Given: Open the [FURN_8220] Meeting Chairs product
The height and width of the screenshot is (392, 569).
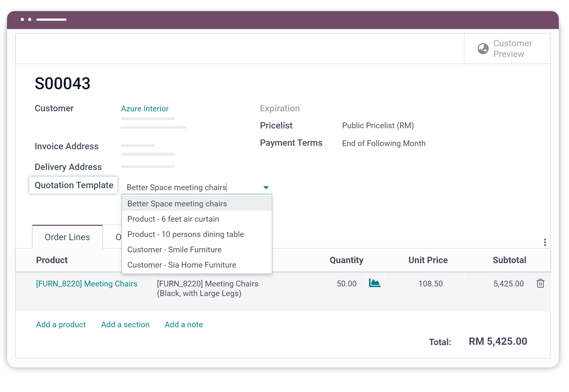Looking at the screenshot, I should pos(86,284).
